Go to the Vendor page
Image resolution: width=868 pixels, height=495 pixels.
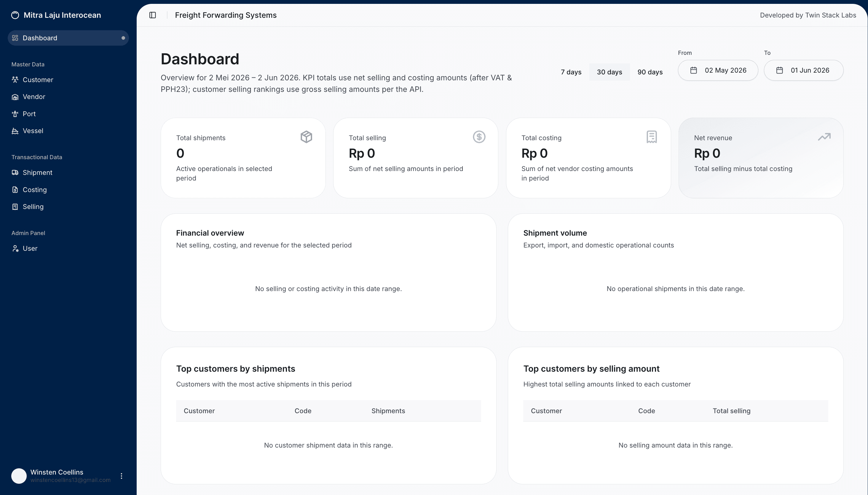pyautogui.click(x=68, y=97)
